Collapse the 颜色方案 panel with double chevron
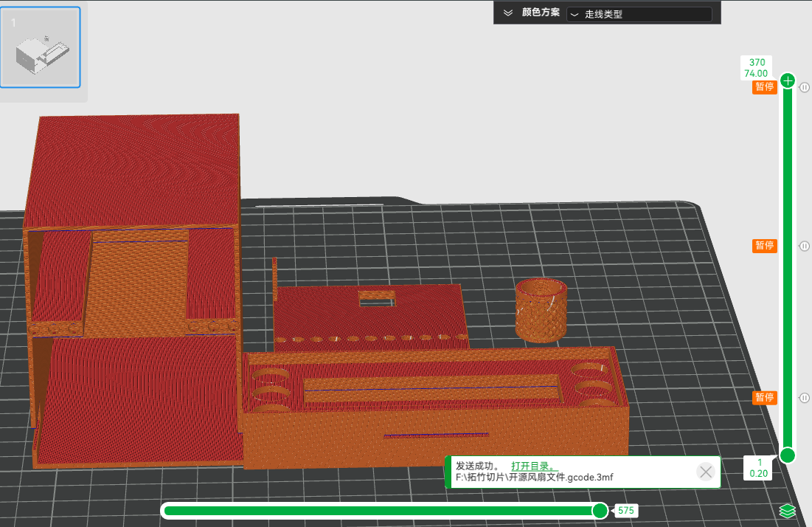812x527 pixels. [507, 13]
